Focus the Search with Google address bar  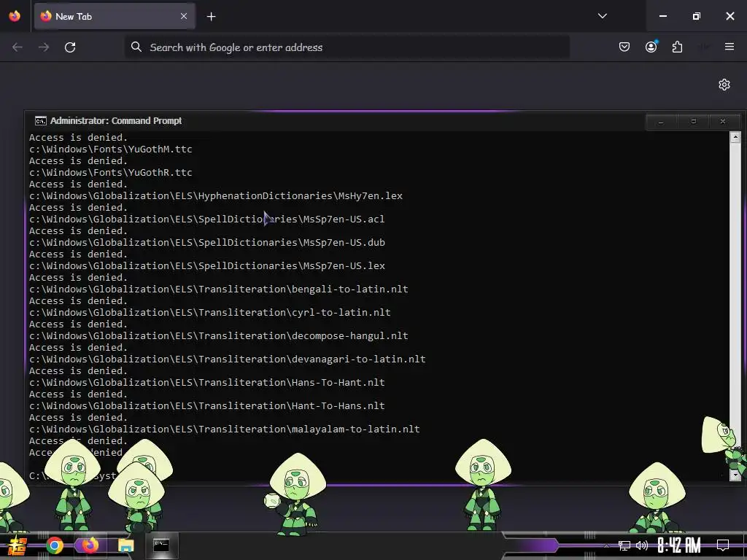click(347, 47)
